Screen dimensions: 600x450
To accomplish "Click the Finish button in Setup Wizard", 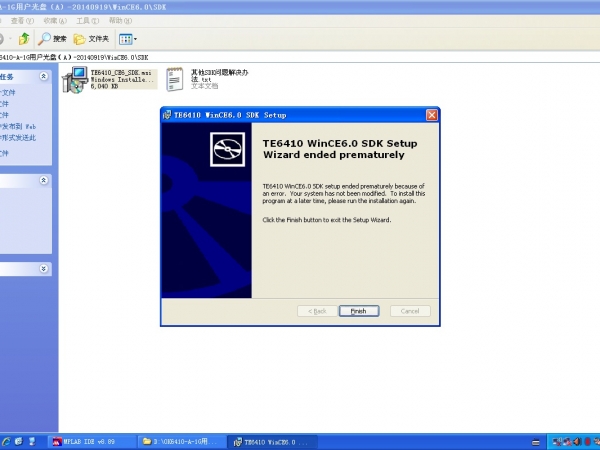I will [x=358, y=311].
